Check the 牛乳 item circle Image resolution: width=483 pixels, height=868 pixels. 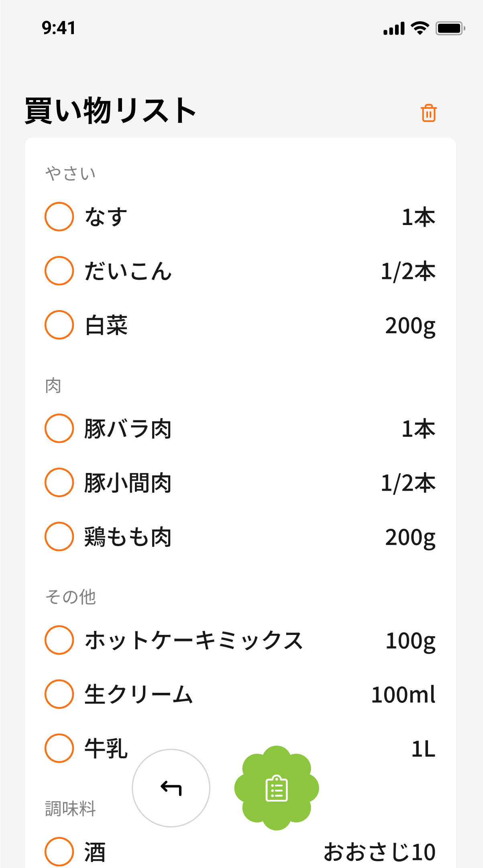point(59,748)
